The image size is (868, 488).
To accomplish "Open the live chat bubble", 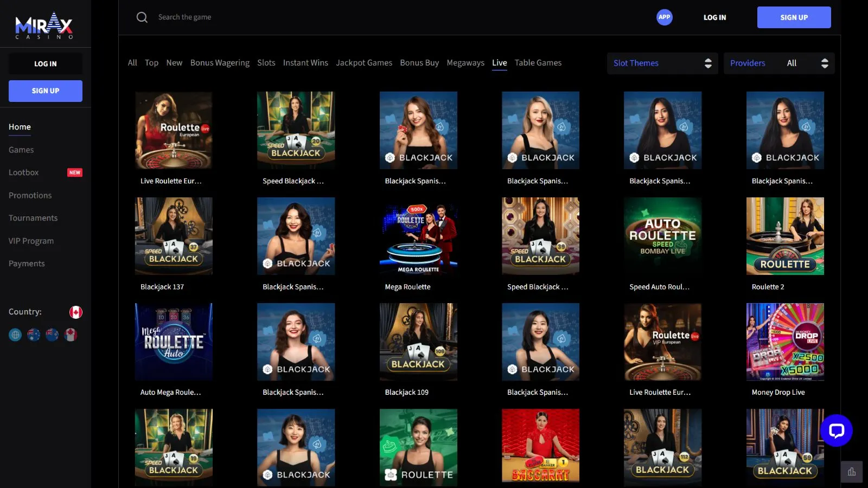I will pos(836,431).
